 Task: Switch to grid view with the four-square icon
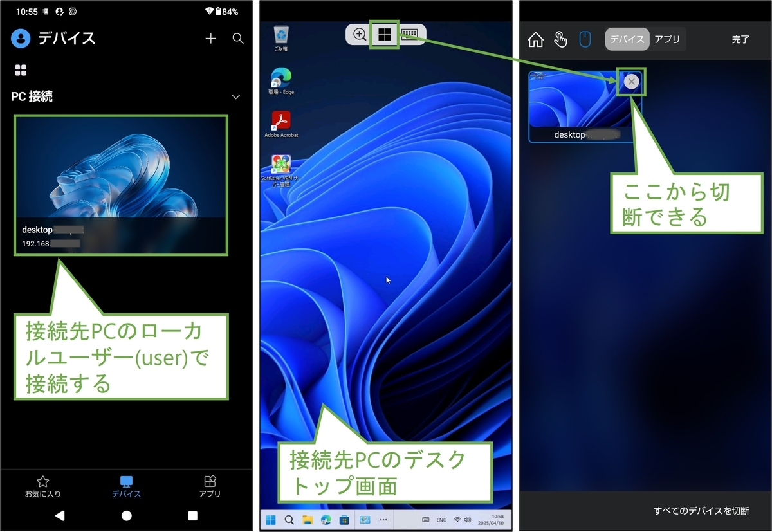[x=21, y=70]
